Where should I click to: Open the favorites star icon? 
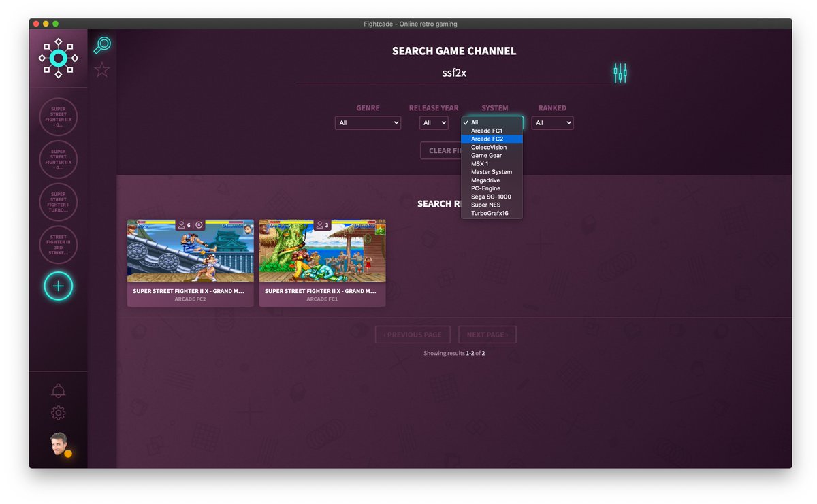[x=102, y=69]
